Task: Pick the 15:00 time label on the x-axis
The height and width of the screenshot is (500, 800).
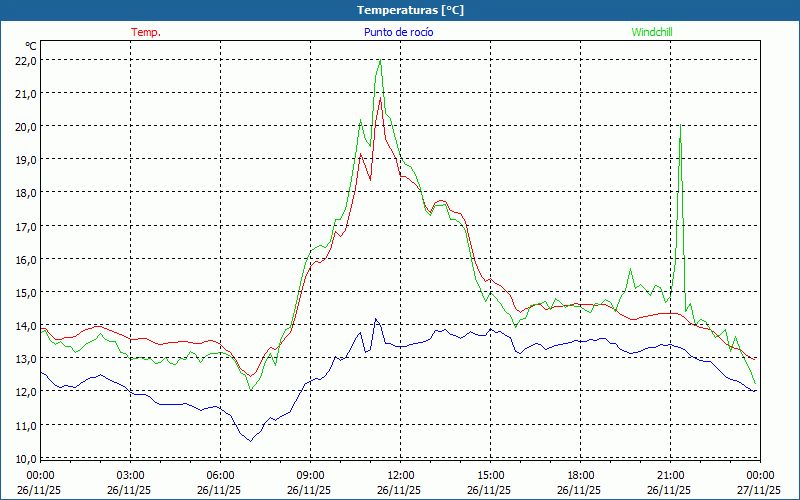Action: point(490,475)
